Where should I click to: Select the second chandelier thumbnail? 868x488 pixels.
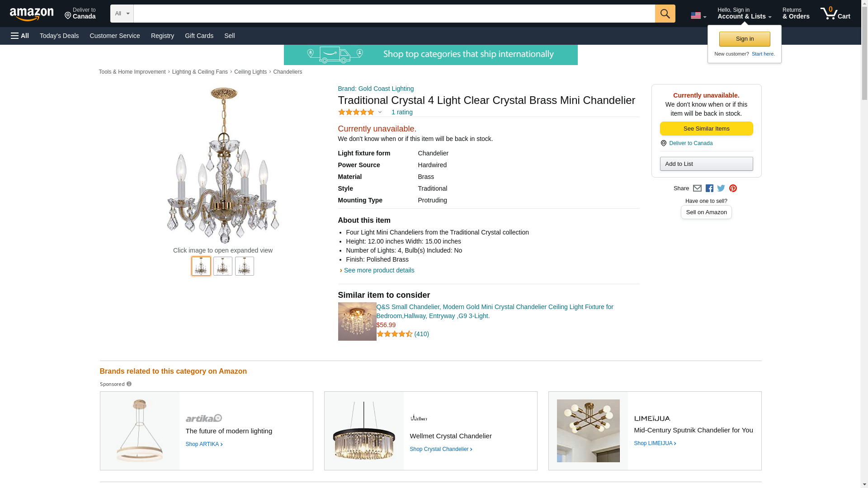point(223,267)
